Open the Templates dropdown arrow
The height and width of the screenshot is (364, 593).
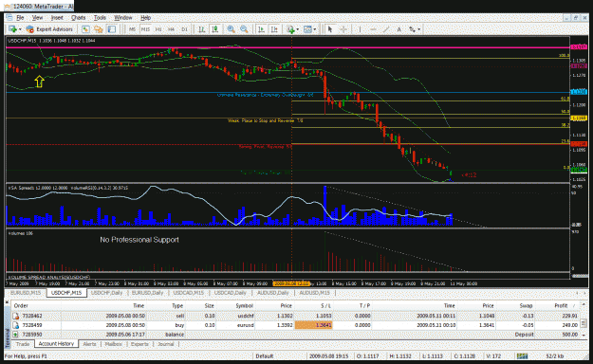click(x=315, y=29)
